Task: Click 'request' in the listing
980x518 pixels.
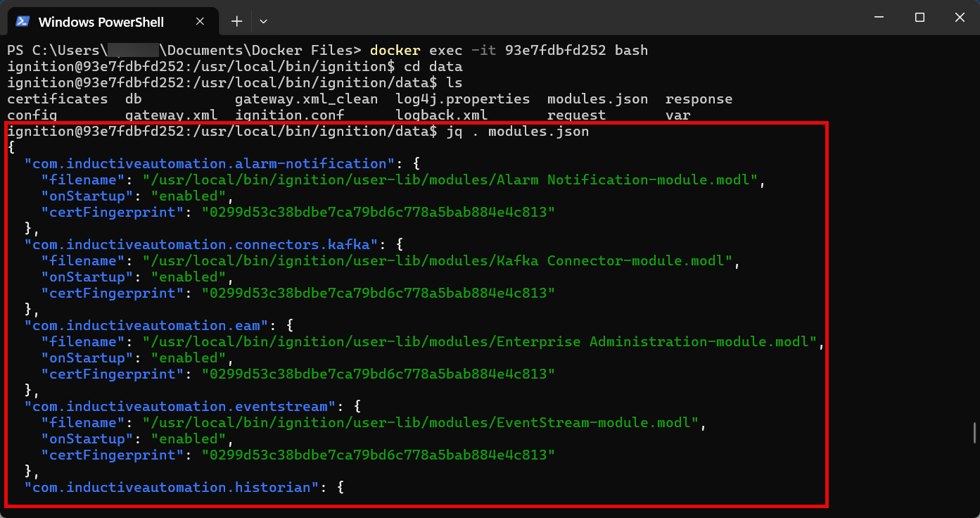Action: [577, 115]
